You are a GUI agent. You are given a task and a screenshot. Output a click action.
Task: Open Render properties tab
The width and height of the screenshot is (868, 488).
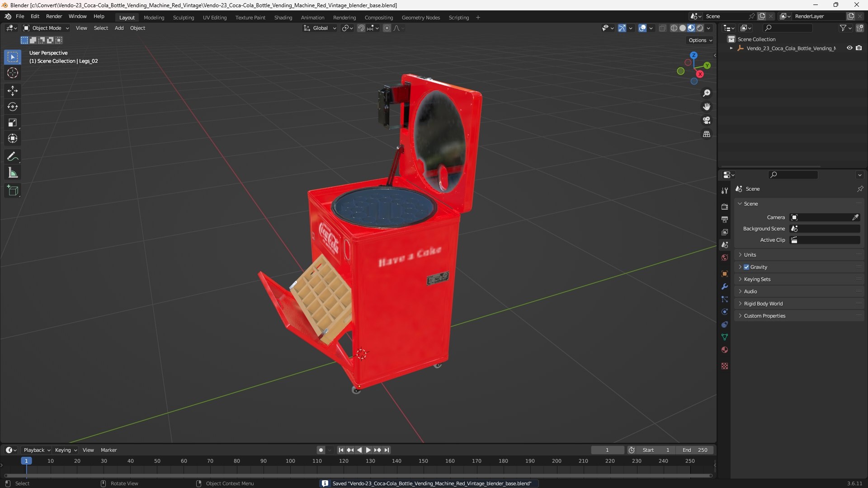point(725,206)
